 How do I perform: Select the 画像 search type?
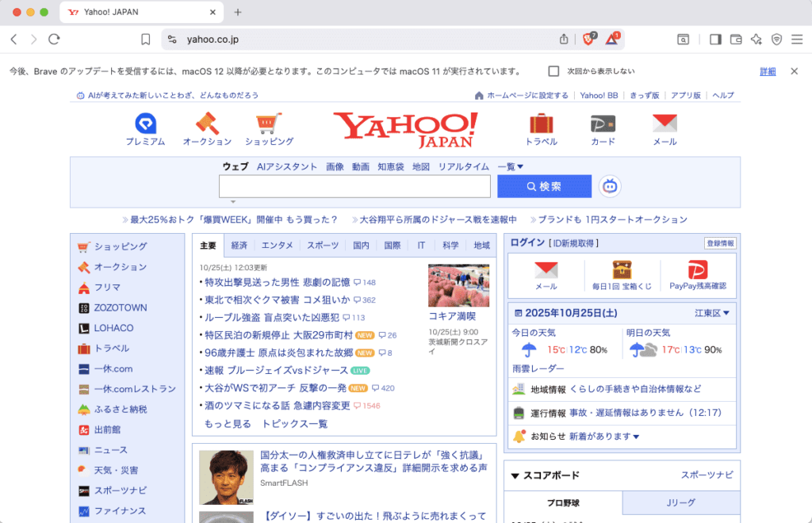click(x=335, y=166)
